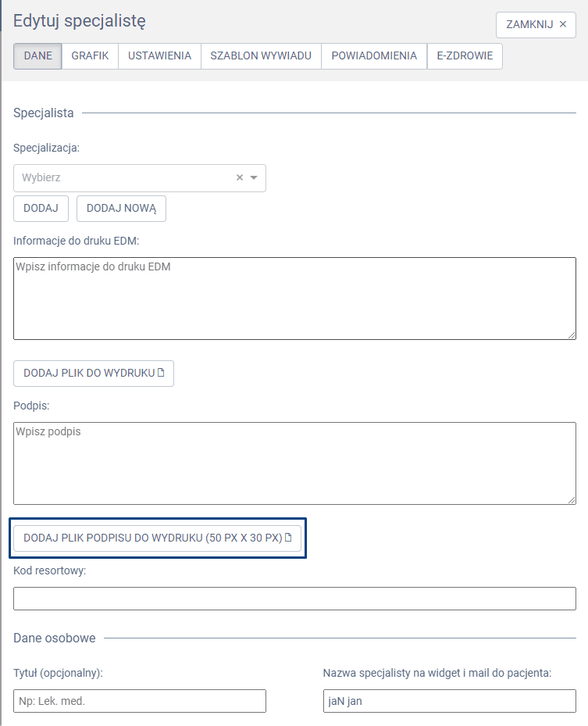Viewport: 588px width, 726px height.
Task: Click the resize handle of Podpis text area
Action: [x=572, y=500]
